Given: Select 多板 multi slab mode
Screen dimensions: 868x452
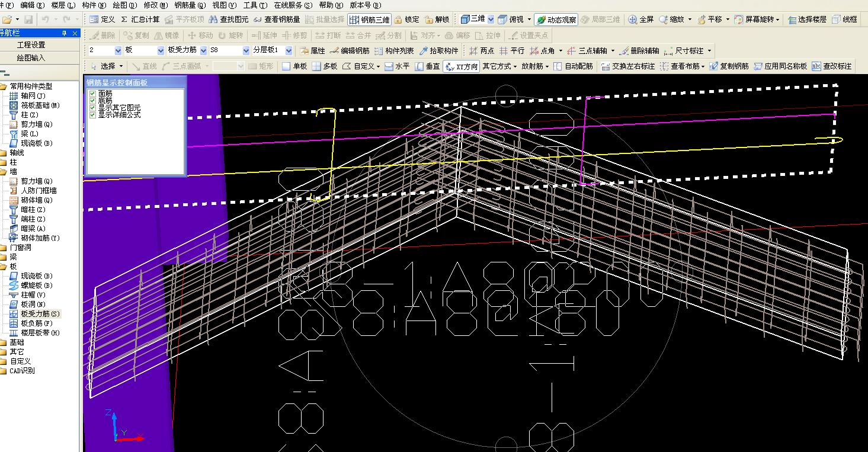Looking at the screenshot, I should [x=325, y=66].
